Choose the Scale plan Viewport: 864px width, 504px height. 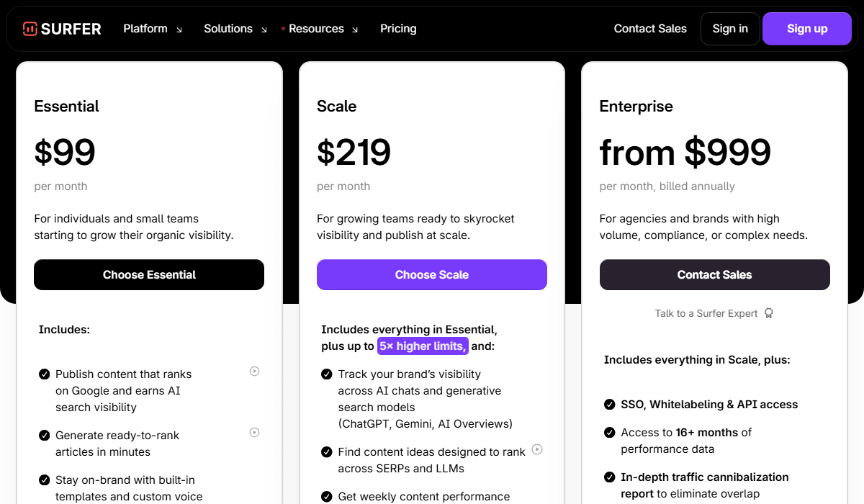(432, 275)
